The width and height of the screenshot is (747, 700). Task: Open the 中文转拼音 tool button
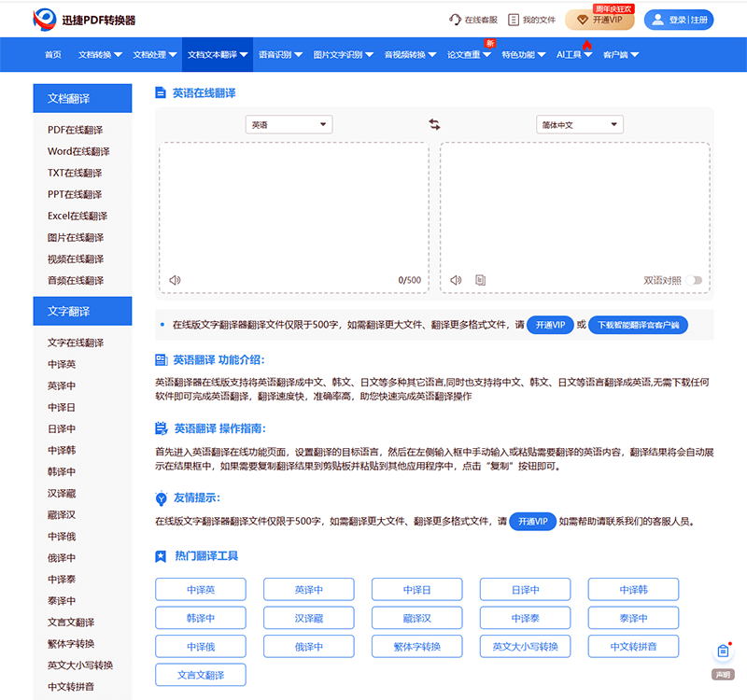coord(633,646)
